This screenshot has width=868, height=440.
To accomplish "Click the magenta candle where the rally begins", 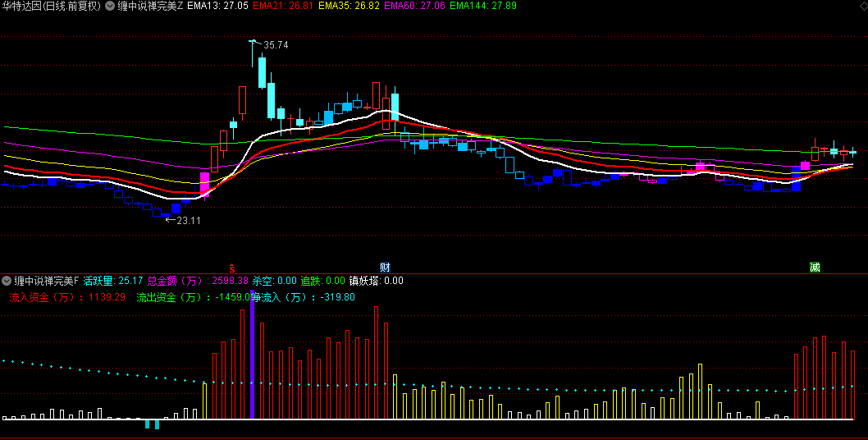I will pyautogui.click(x=204, y=185).
